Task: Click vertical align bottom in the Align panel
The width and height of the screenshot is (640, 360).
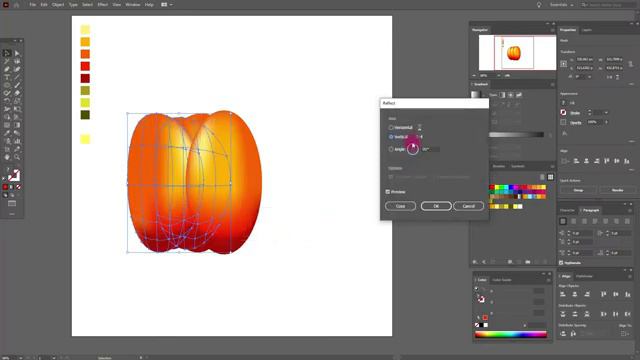Action: pyautogui.click(x=628, y=294)
